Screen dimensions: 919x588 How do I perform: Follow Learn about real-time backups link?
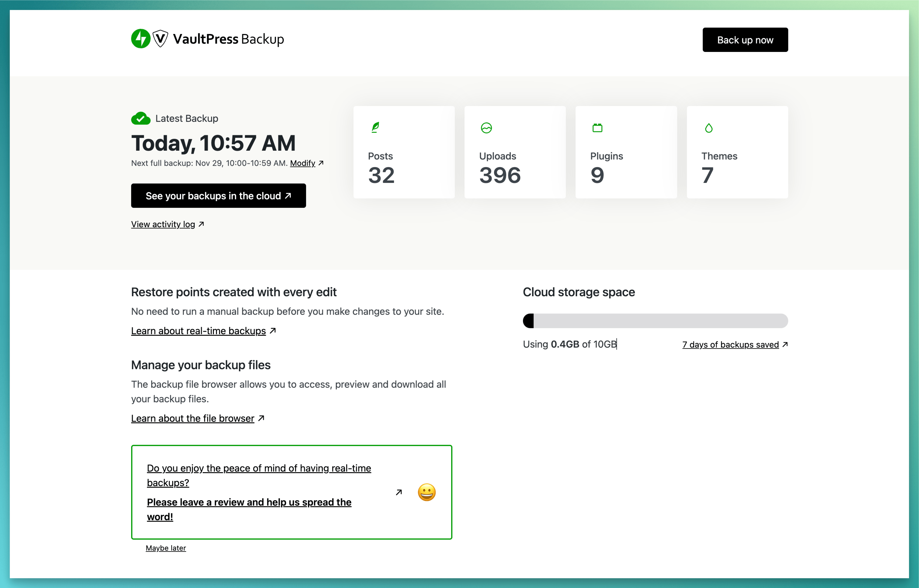click(198, 331)
